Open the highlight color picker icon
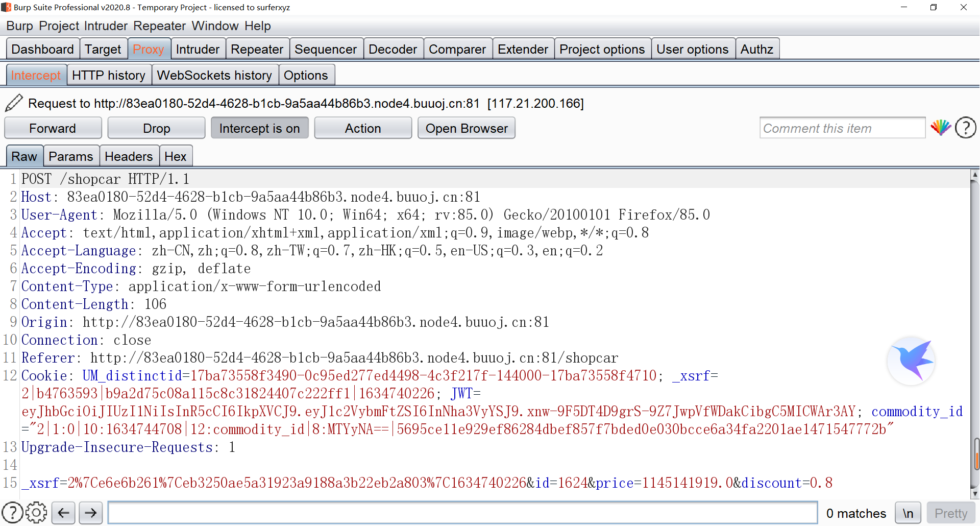Viewport: 980px width, 526px height. click(x=940, y=128)
